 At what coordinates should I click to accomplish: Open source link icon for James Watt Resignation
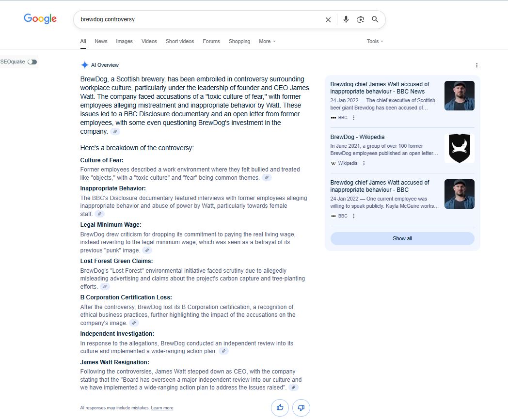coord(294,387)
